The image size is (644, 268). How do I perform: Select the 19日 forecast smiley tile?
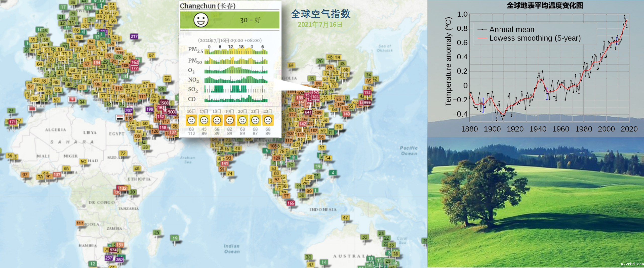click(x=229, y=120)
